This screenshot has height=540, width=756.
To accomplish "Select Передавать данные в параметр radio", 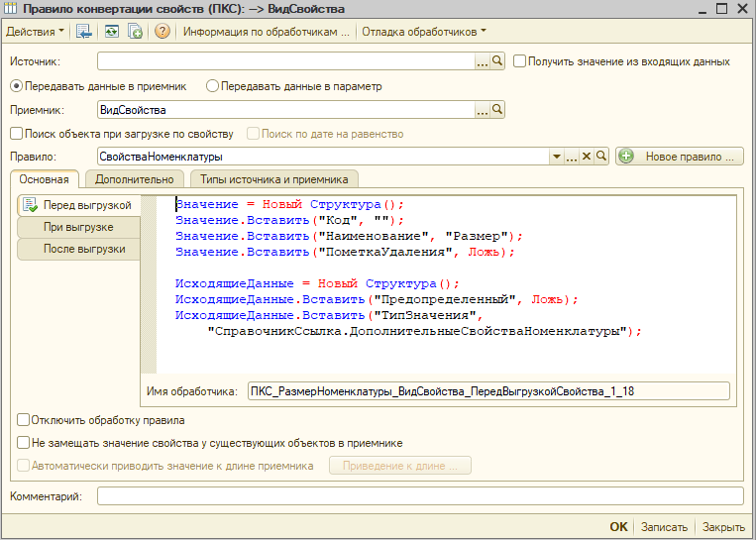I will 212,86.
